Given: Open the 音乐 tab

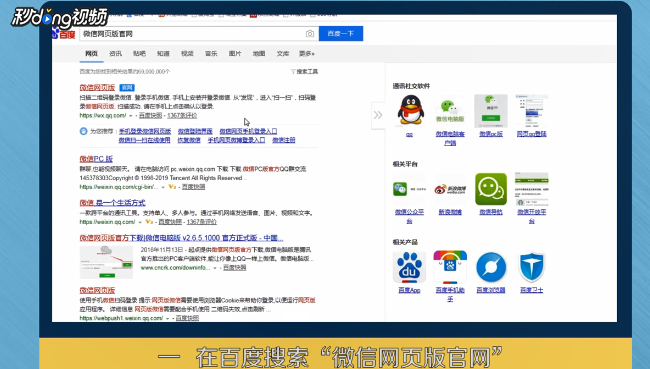Looking at the screenshot, I should point(211,53).
